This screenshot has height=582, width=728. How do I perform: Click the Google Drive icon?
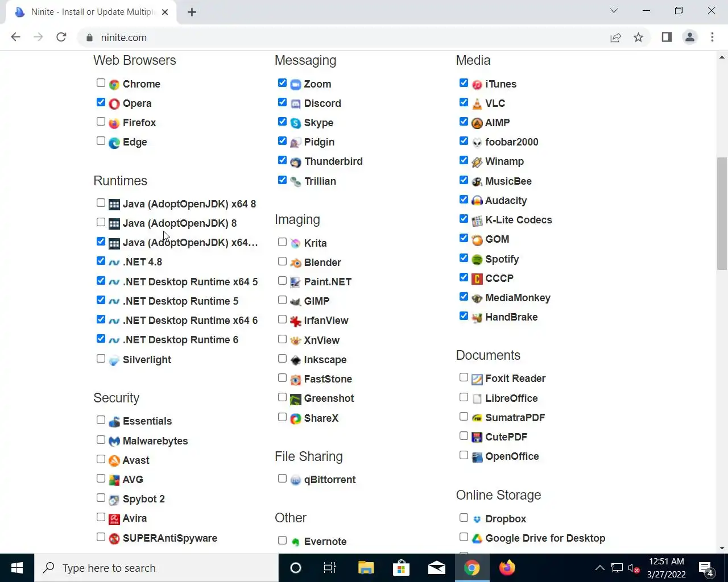[x=477, y=538]
